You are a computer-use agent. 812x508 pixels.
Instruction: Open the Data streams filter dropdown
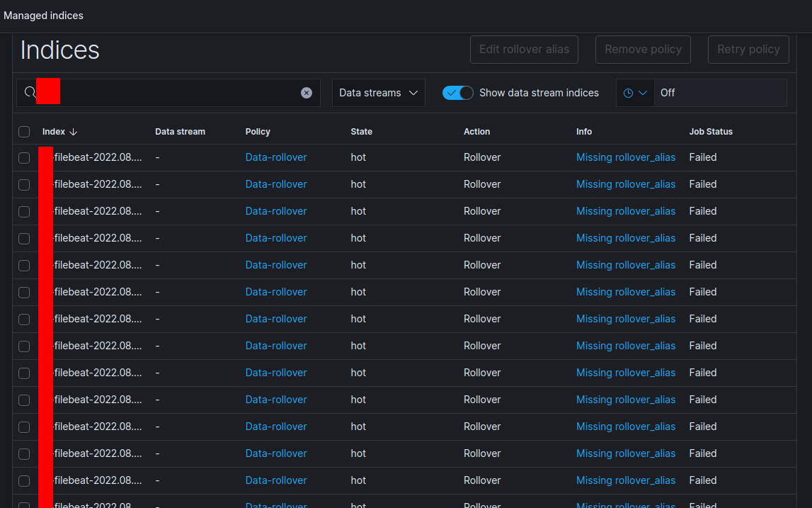(x=379, y=93)
